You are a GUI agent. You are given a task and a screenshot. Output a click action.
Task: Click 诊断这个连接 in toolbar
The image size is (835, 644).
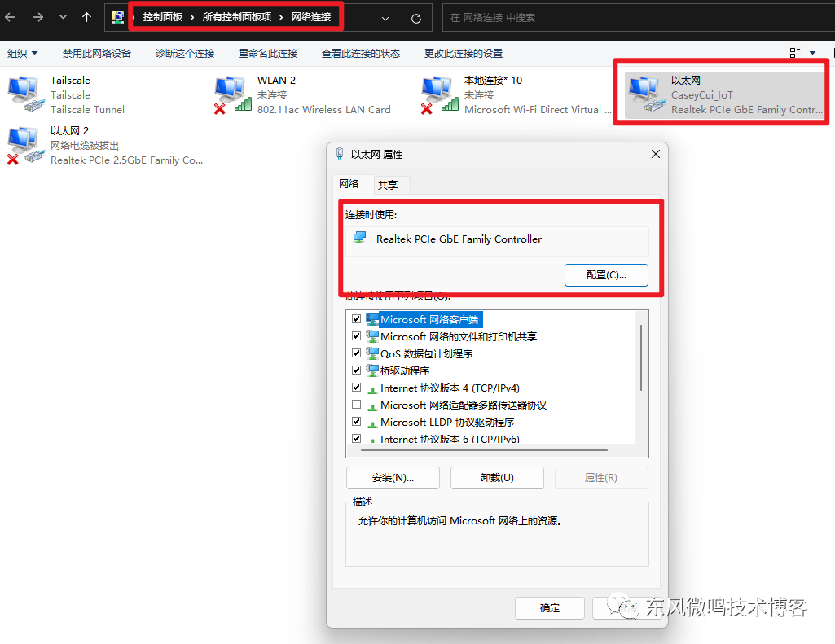[185, 53]
